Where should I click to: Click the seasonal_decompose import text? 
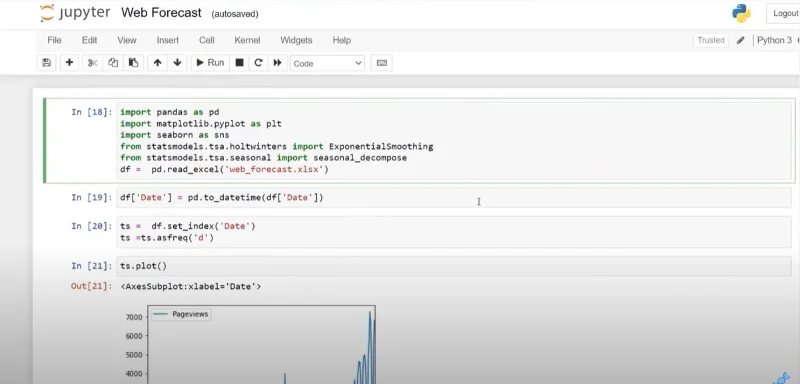360,158
